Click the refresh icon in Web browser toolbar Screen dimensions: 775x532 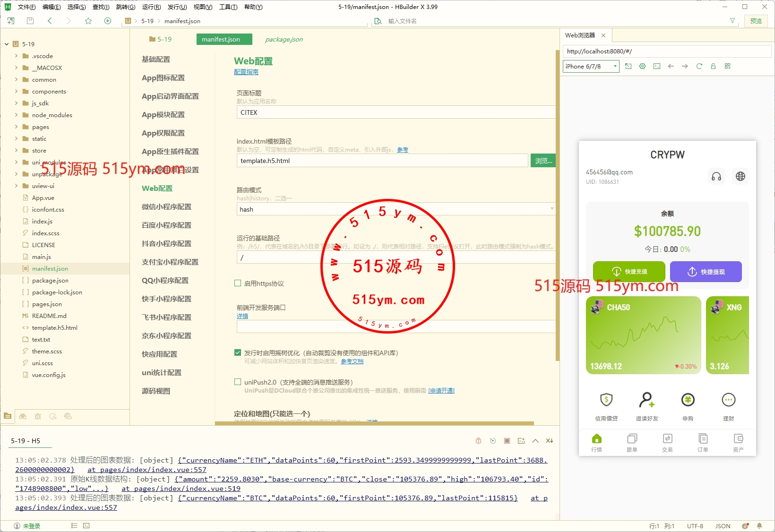coord(699,66)
